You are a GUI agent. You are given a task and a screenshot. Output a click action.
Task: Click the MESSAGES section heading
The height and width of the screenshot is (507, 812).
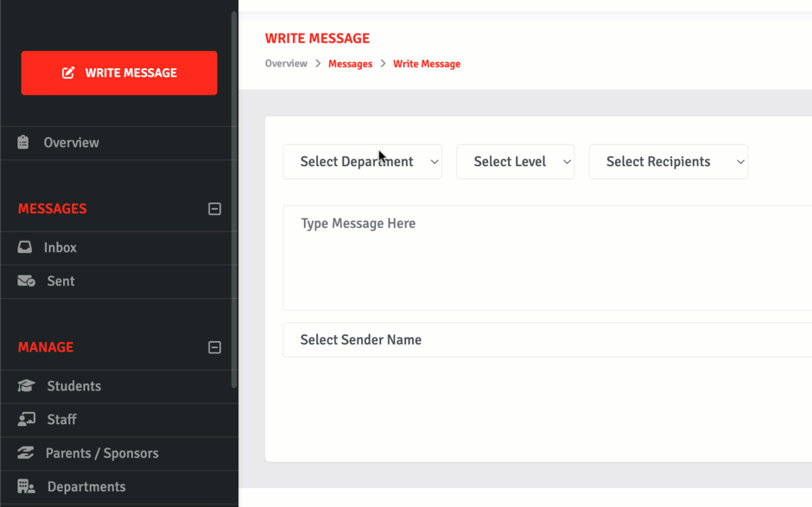pos(53,209)
